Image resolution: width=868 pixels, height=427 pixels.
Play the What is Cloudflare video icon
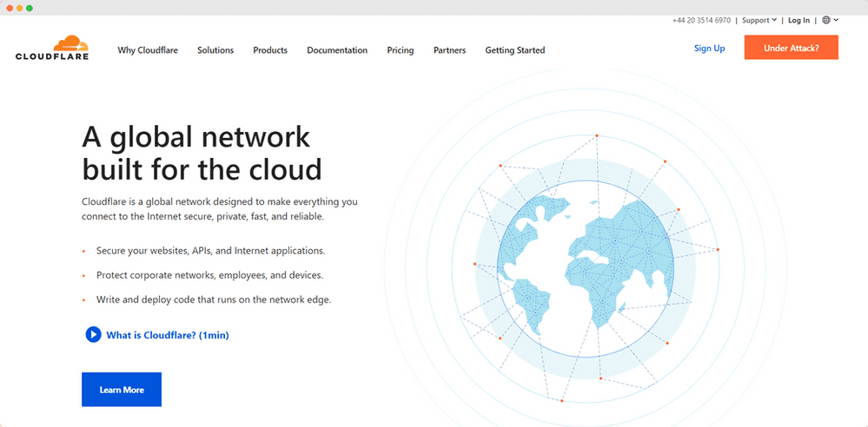point(93,335)
